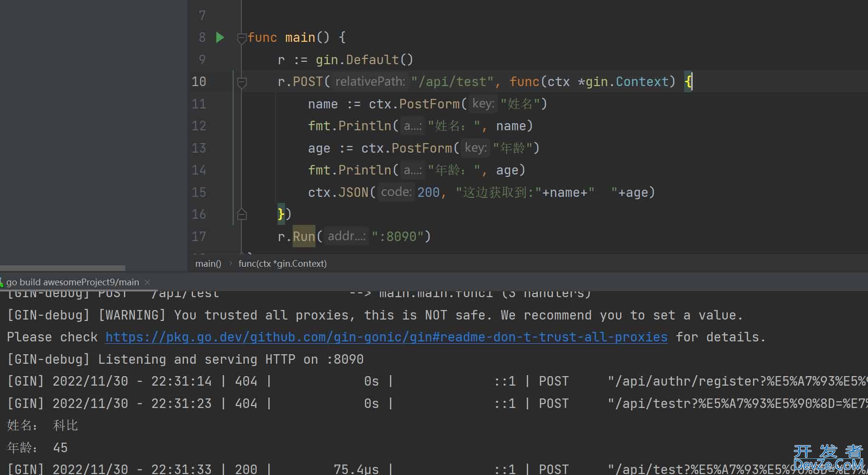This screenshot has height=475, width=868.
Task: Collapse func main fold marker on line 8
Action: [x=241, y=38]
